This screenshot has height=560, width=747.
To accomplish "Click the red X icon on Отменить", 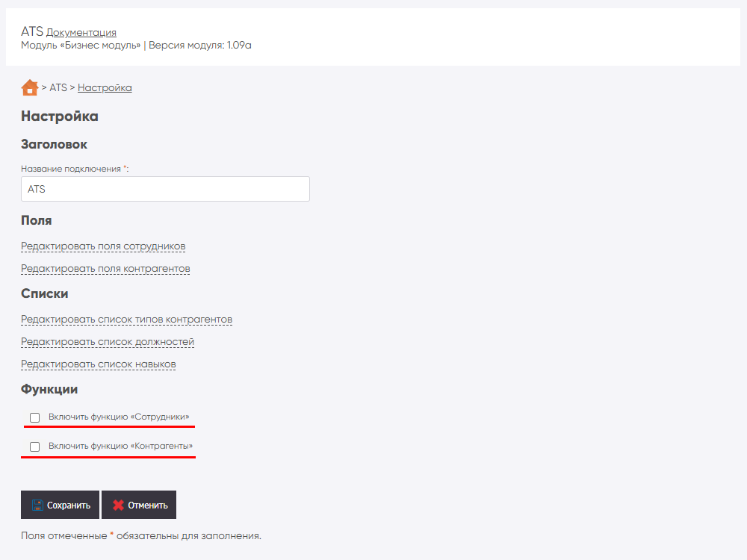I will pyautogui.click(x=118, y=505).
